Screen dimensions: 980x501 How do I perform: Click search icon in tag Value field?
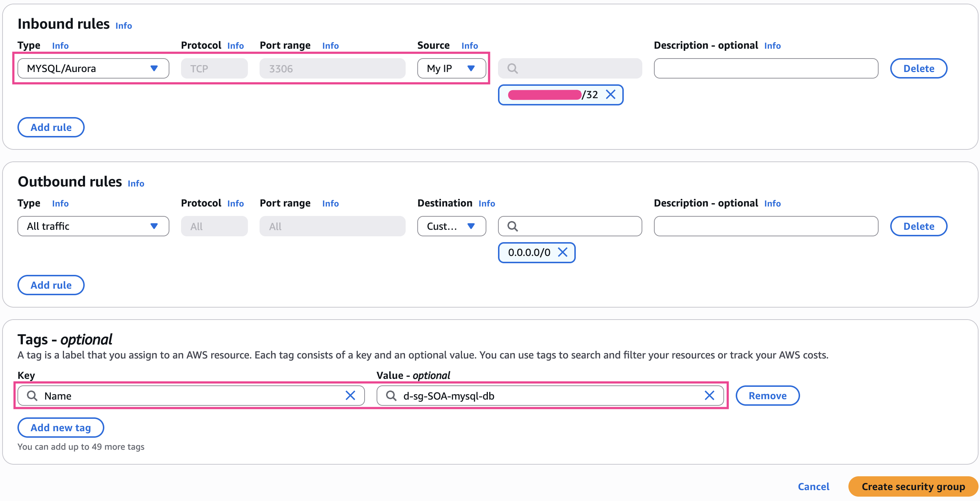click(x=391, y=396)
